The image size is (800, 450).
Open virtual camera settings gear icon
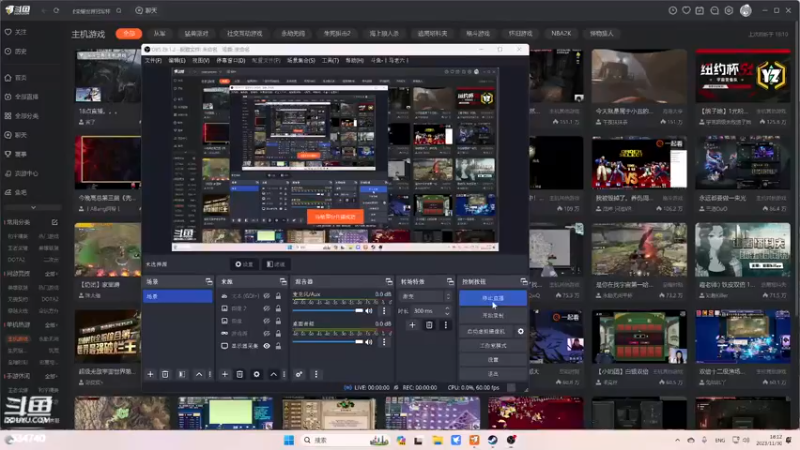520,331
